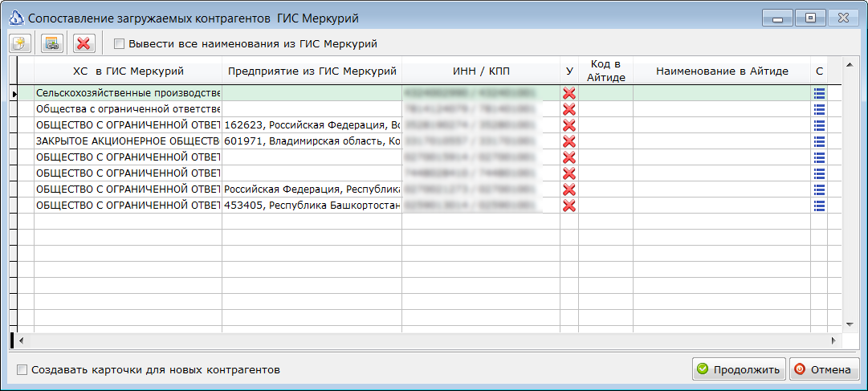Open list icon in 162623 Российская Федерация row
The image size is (868, 391).
(819, 126)
